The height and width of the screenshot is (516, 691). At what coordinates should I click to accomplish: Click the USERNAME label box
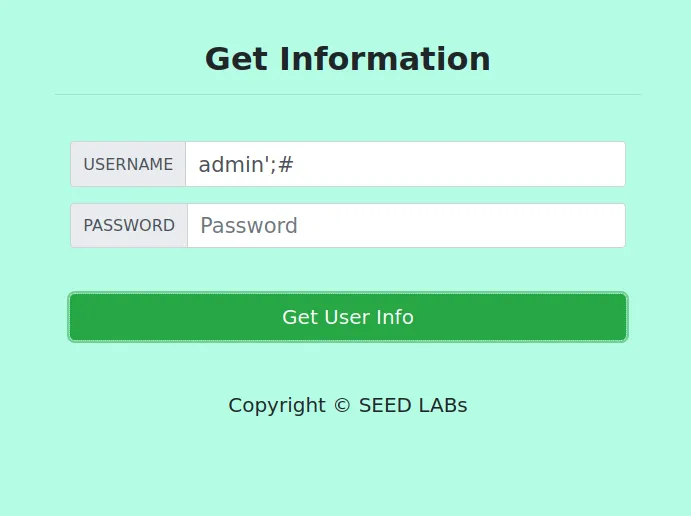128,164
